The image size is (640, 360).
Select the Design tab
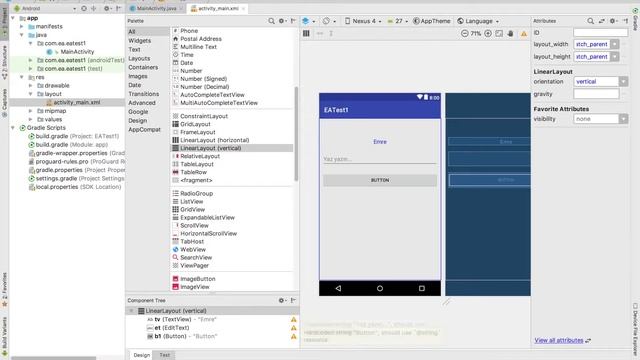pyautogui.click(x=142, y=355)
